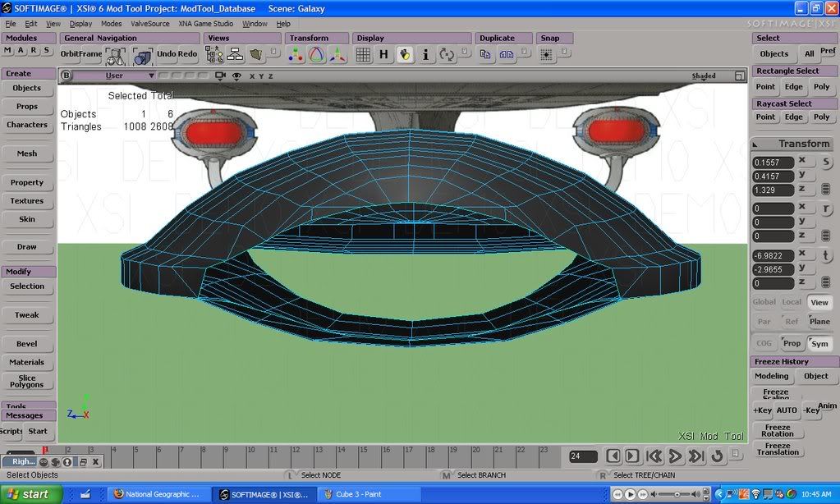Select the Frame All objects icon
Screen dimensions: 840x504
click(115, 56)
